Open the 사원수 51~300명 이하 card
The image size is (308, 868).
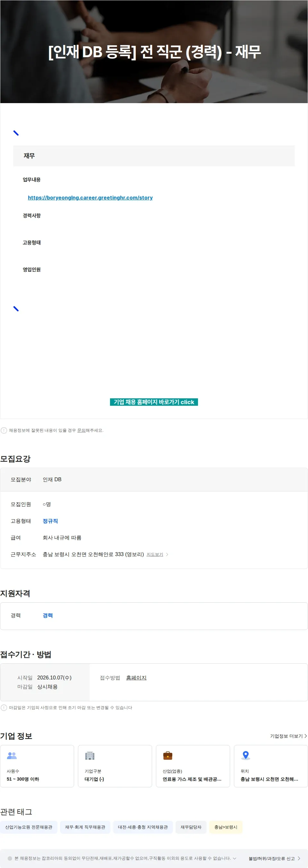[37, 766]
